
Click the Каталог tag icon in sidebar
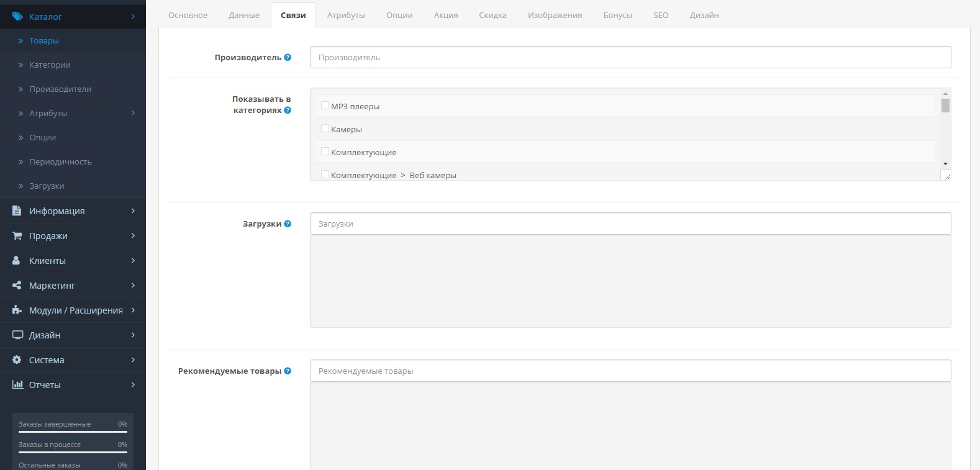pos(17,17)
